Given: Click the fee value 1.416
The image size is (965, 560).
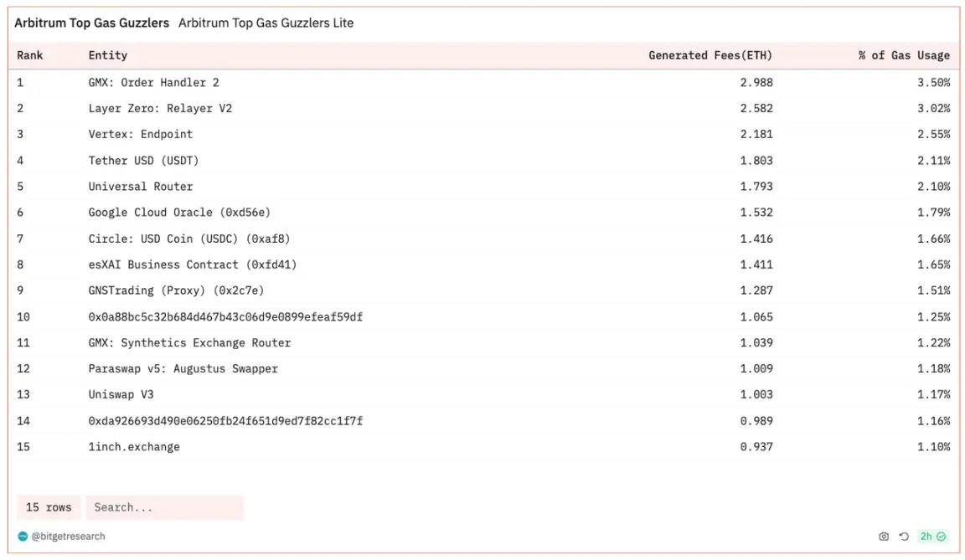Looking at the screenshot, I should (x=756, y=239).
